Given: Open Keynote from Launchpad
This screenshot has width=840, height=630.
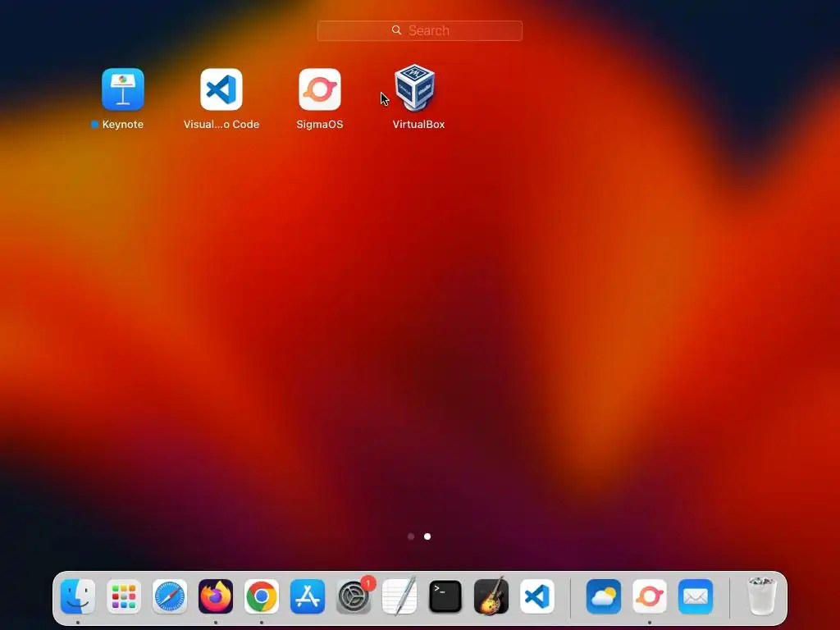Looking at the screenshot, I should pos(123,89).
